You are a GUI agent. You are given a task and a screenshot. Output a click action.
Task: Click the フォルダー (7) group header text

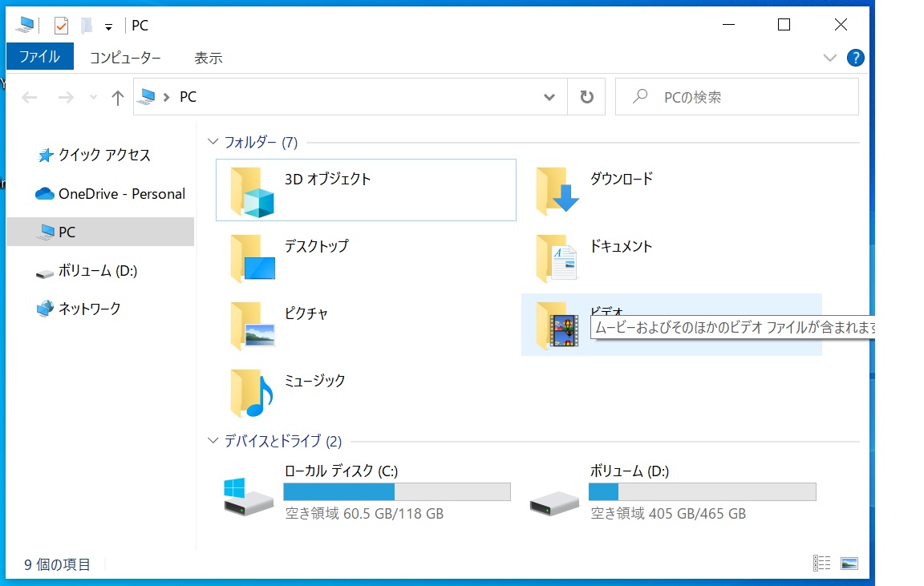tap(261, 142)
